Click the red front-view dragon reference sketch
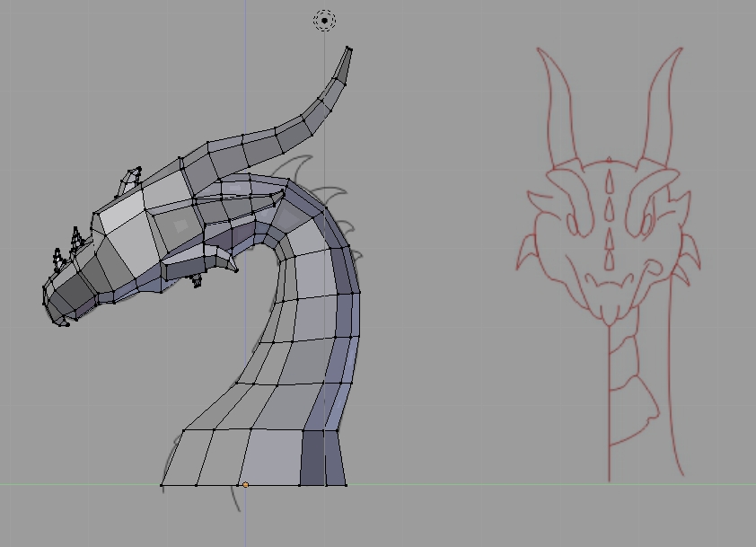Viewport: 756px width, 547px height. pos(609,264)
